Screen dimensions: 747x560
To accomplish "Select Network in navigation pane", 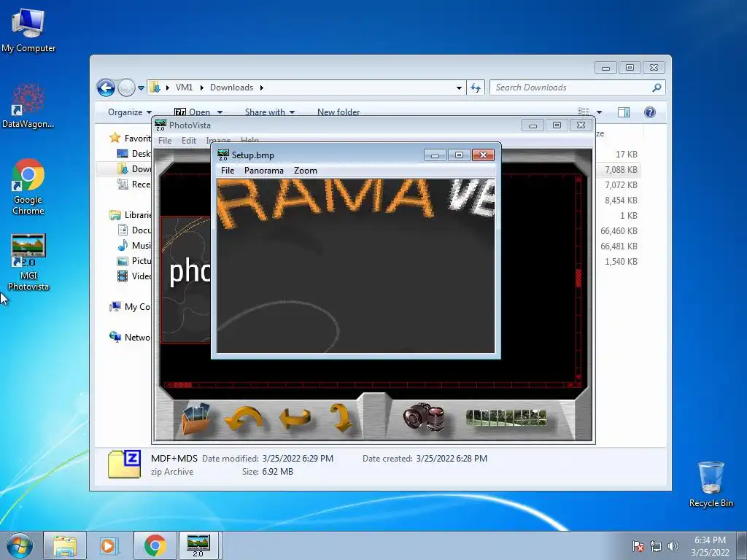I will coord(130,337).
